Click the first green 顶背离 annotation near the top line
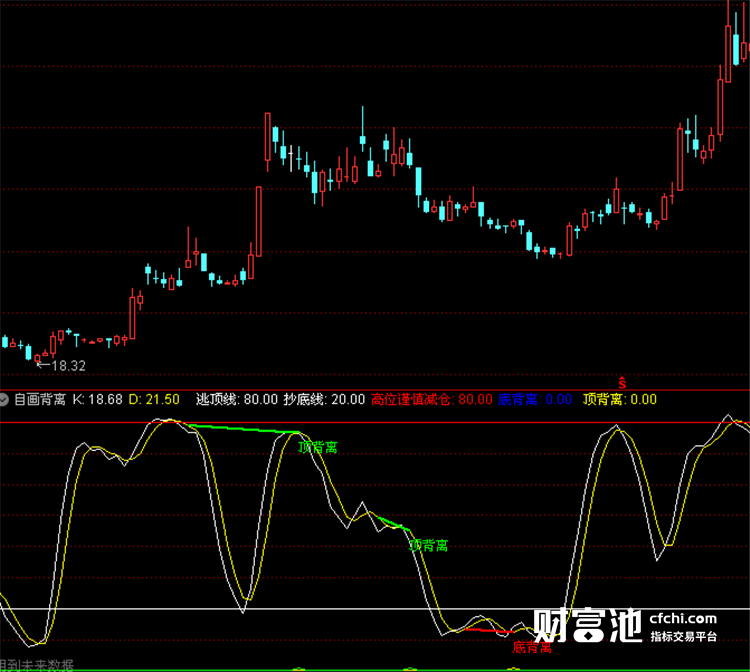The width and height of the screenshot is (750, 672). (x=318, y=447)
